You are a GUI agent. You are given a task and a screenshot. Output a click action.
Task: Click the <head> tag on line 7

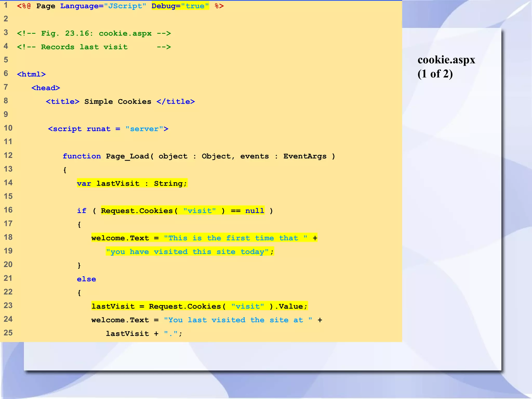46,88
